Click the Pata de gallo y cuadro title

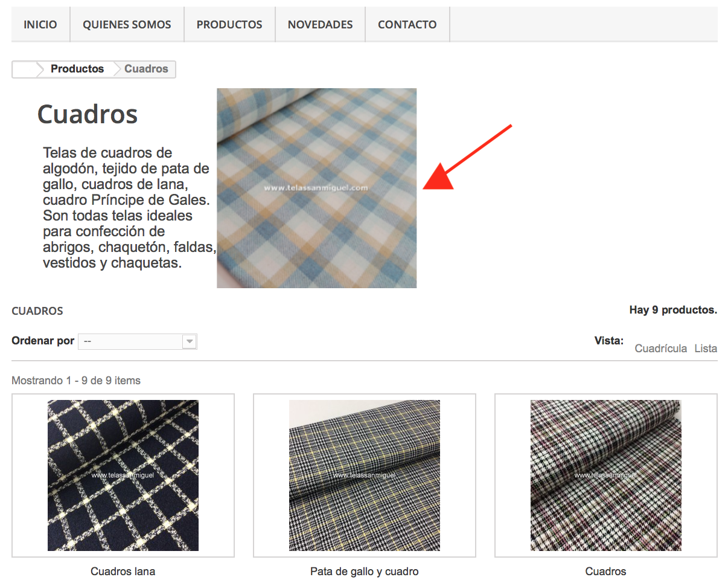(x=365, y=572)
